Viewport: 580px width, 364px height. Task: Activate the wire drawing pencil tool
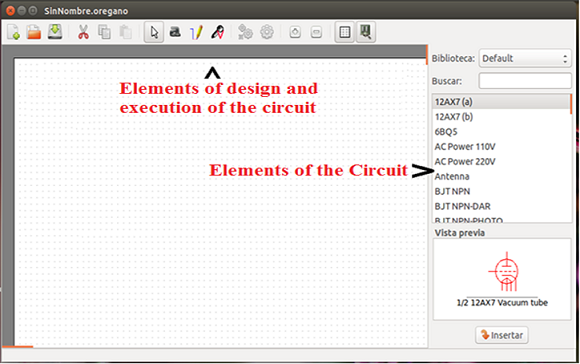pyautogui.click(x=196, y=32)
